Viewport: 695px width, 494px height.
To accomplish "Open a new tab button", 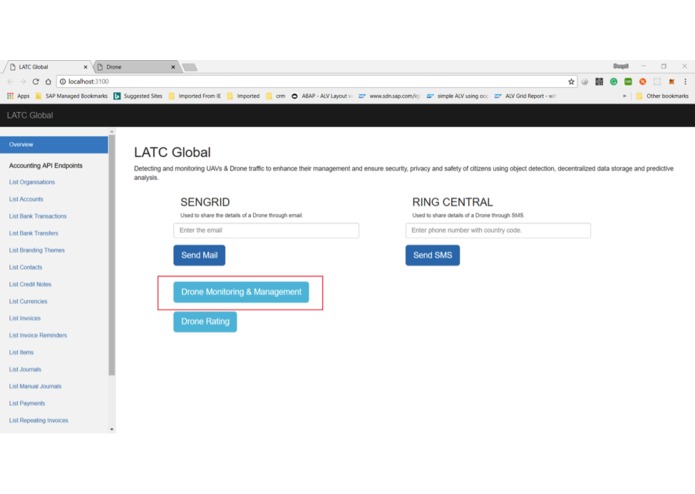I will (x=190, y=67).
